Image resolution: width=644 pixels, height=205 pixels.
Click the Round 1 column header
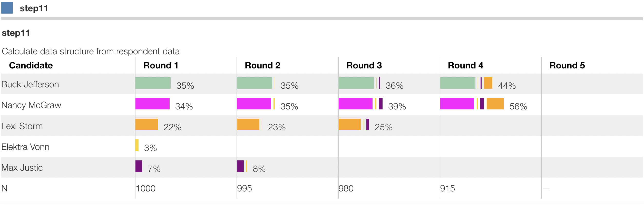point(161,66)
